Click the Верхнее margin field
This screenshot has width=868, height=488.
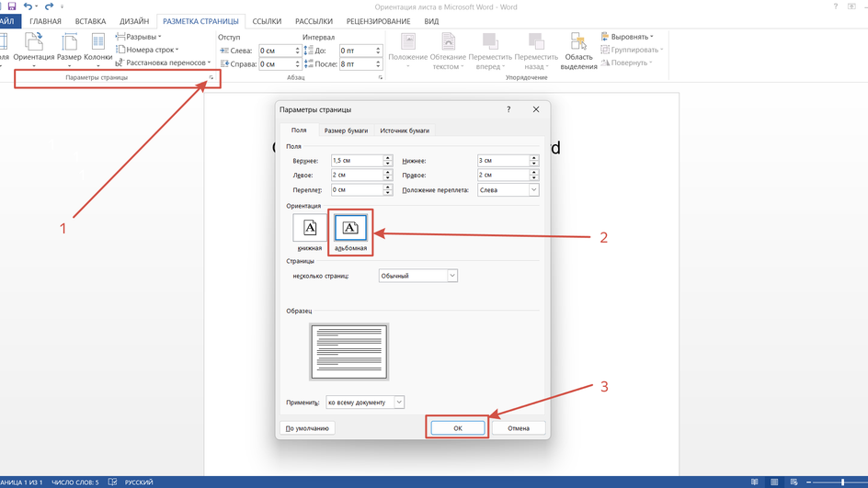tap(357, 161)
